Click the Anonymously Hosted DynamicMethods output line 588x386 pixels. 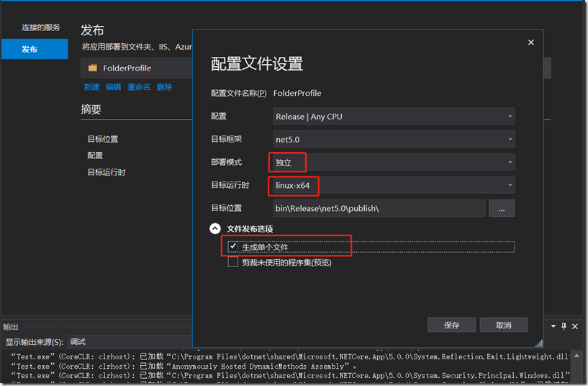184,366
